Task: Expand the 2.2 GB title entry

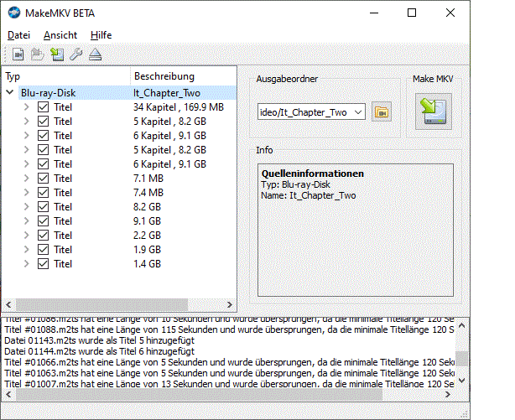Action: (26, 236)
